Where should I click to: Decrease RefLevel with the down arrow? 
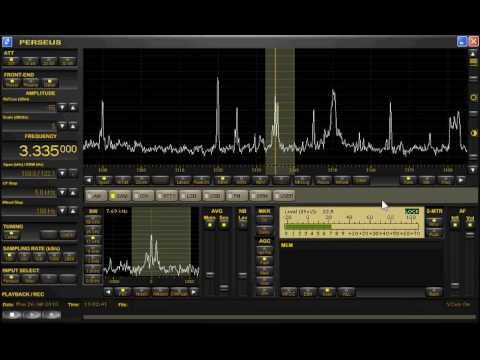(62, 107)
